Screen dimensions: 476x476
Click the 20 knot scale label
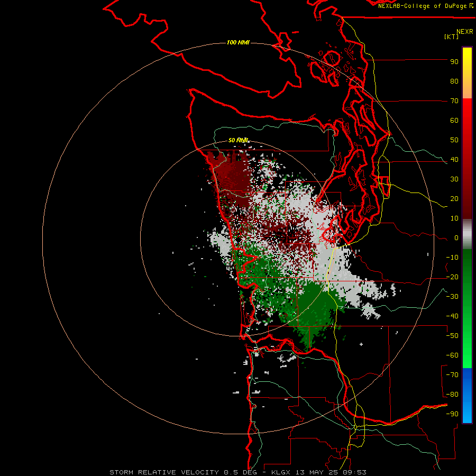[454, 199]
